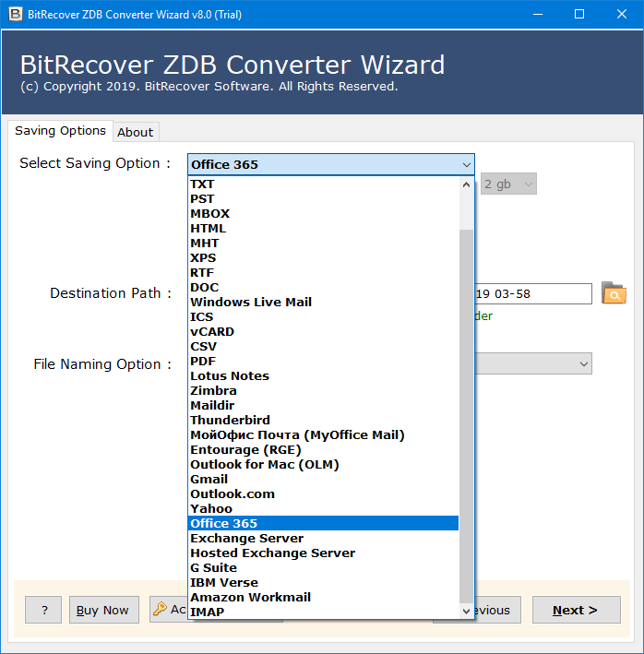Click the partially hidden Previous button
The height and width of the screenshot is (654, 644).
click(497, 610)
